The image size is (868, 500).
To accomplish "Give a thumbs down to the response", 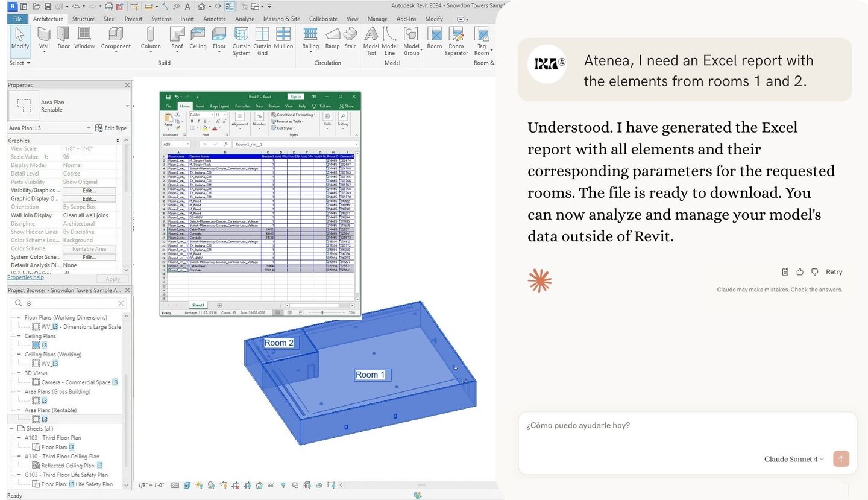I will [815, 272].
